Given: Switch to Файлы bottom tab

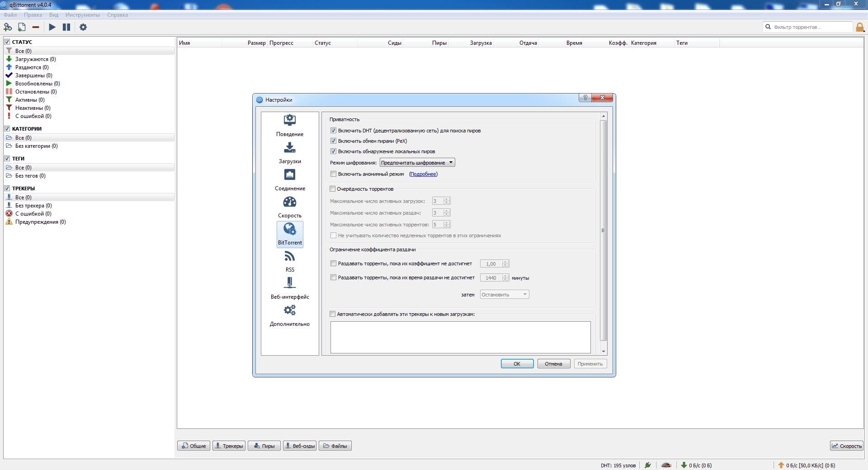Looking at the screenshot, I should [x=335, y=446].
